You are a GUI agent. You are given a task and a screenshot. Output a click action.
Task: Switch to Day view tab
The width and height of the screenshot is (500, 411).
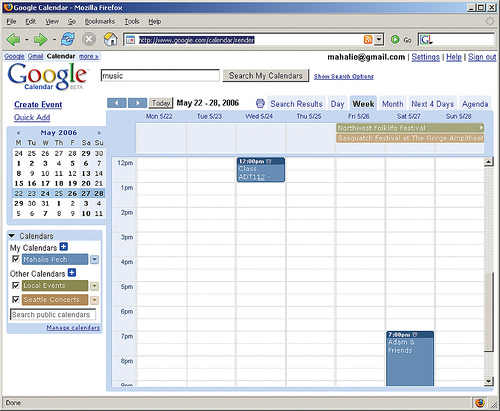pos(337,104)
